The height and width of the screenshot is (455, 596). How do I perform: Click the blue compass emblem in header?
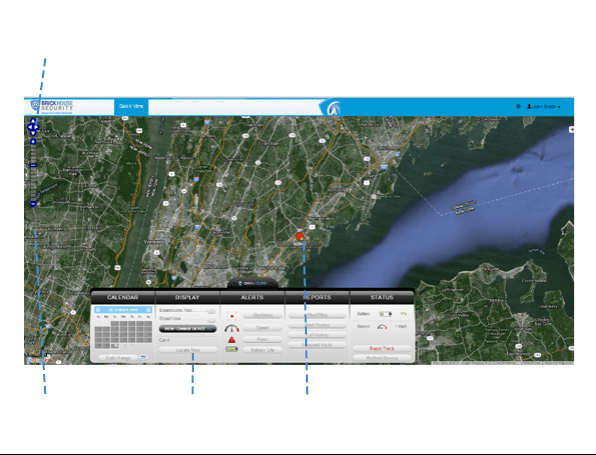334,108
